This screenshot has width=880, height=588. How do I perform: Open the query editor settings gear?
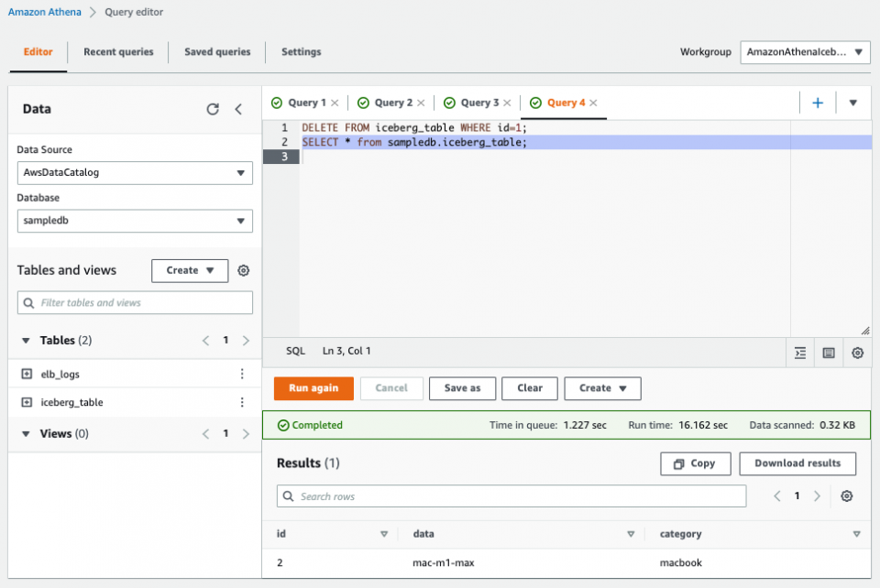pyautogui.click(x=856, y=352)
